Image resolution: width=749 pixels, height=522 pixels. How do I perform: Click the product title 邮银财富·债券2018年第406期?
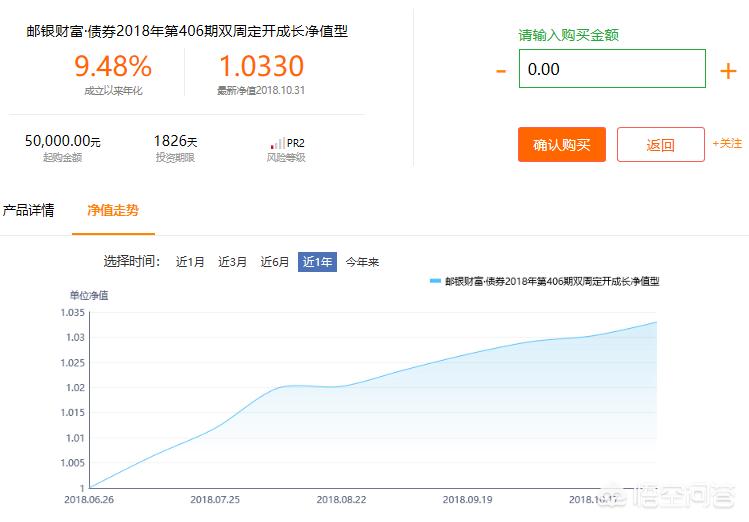(x=187, y=31)
